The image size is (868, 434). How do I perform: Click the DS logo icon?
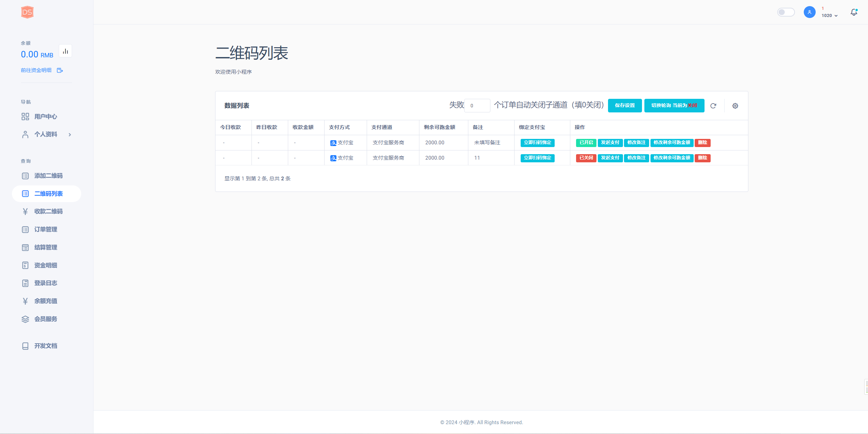pyautogui.click(x=27, y=12)
